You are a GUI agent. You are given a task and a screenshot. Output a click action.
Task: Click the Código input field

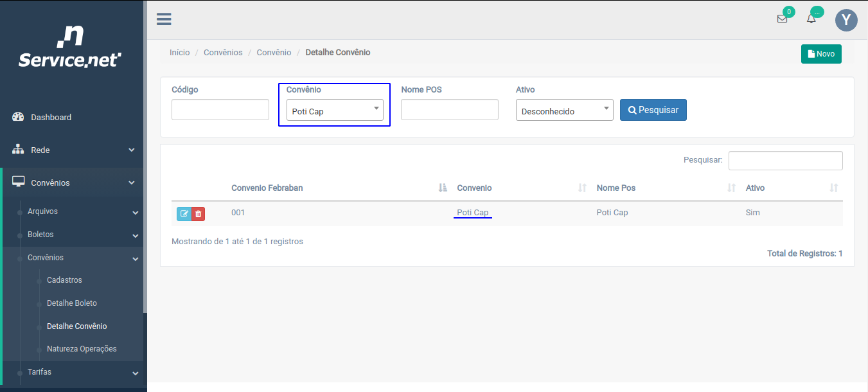pos(220,110)
